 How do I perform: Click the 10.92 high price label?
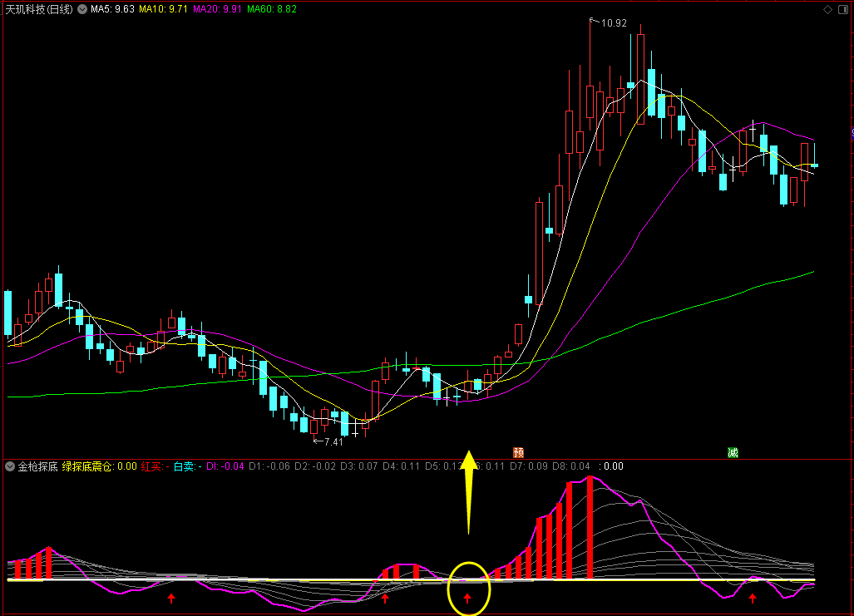click(x=614, y=23)
